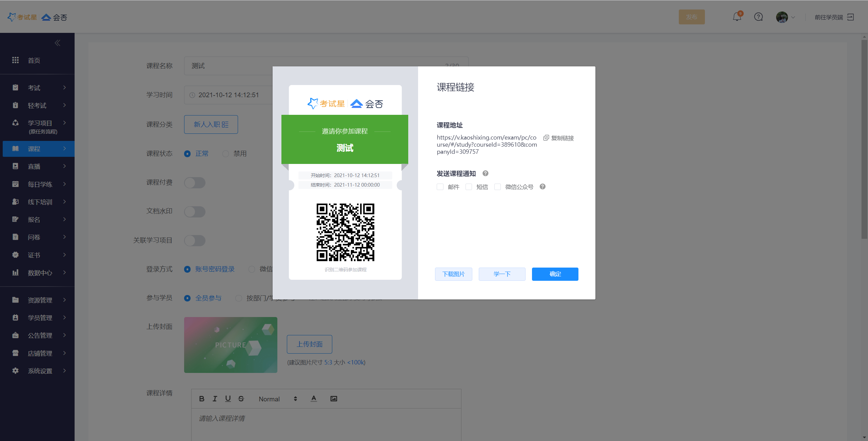Screen dimensions: 868x441
Task: Open the user avatar dropdown arrow
Action: click(793, 17)
